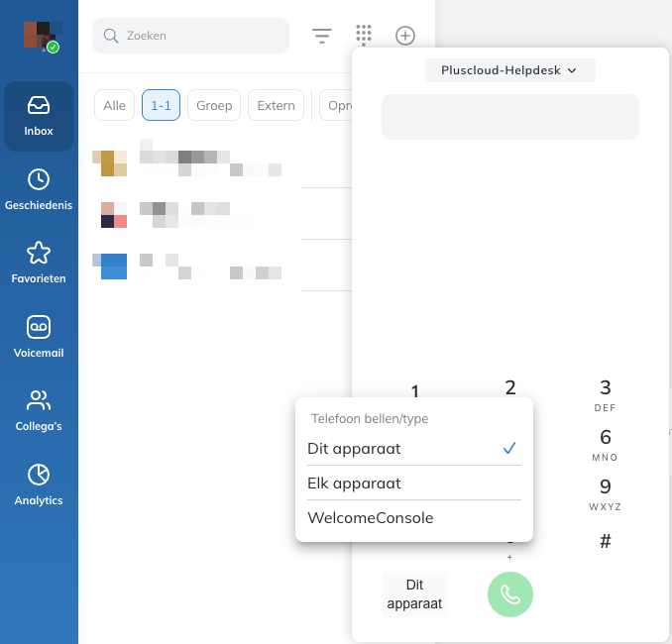The image size is (672, 644).
Task: Click the plus icon to add new
Action: pyautogui.click(x=405, y=36)
